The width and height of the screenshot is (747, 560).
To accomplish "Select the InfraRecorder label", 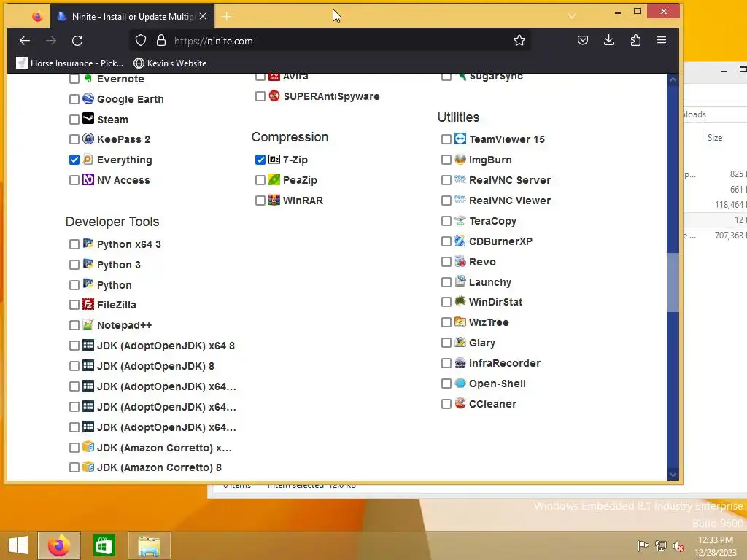I will [x=505, y=363].
